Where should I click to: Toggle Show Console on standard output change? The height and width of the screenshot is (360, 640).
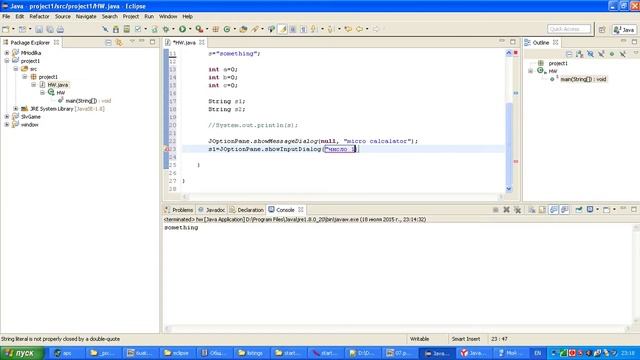pos(553,210)
